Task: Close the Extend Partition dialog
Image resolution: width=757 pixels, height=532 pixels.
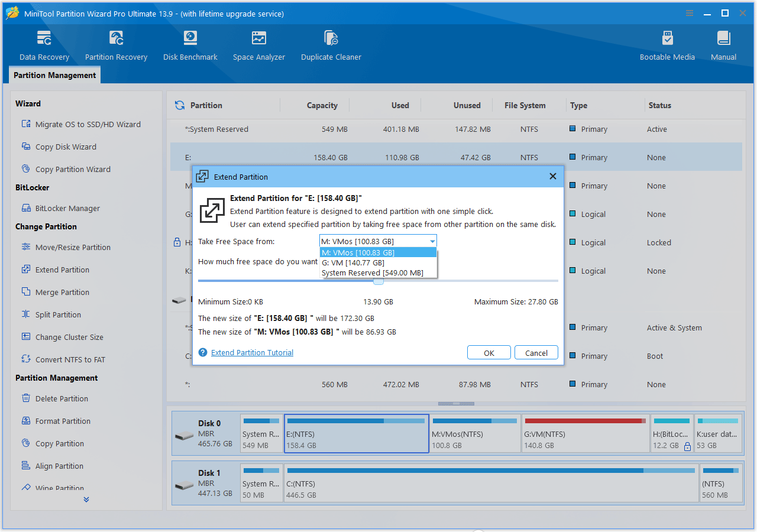Action: [x=553, y=176]
